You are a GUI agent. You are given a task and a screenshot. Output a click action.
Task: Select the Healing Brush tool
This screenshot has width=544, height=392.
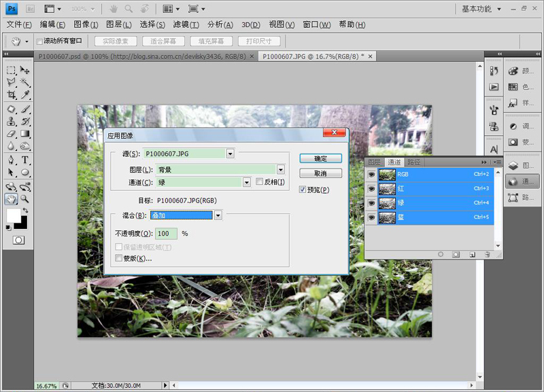11,109
